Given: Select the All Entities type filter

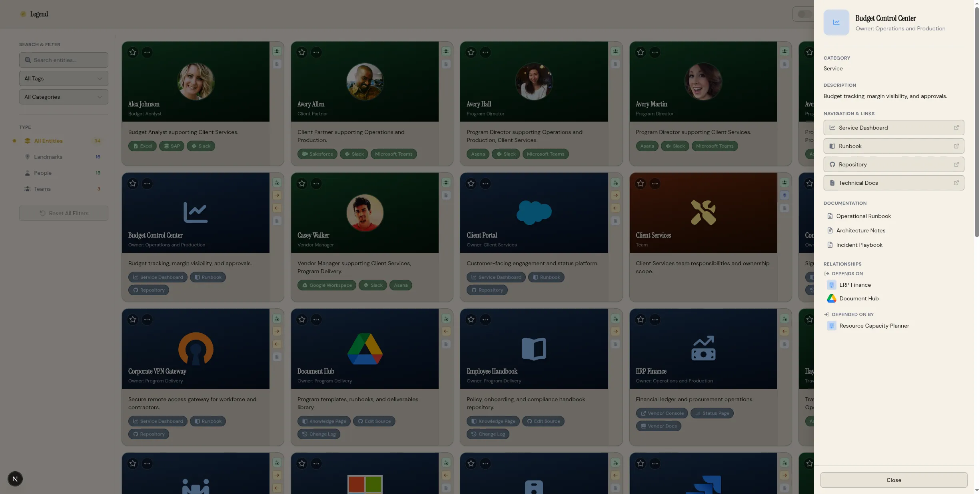Looking at the screenshot, I should point(64,141).
